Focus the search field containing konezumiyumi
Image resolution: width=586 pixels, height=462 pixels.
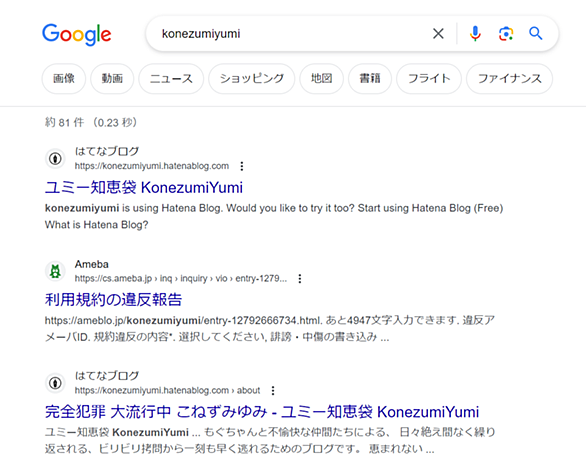click(292, 34)
